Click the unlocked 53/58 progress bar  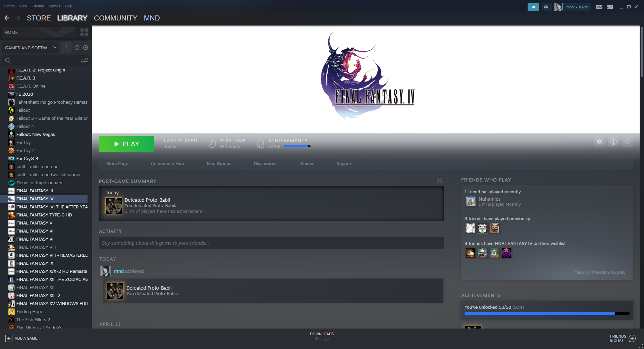click(x=547, y=313)
